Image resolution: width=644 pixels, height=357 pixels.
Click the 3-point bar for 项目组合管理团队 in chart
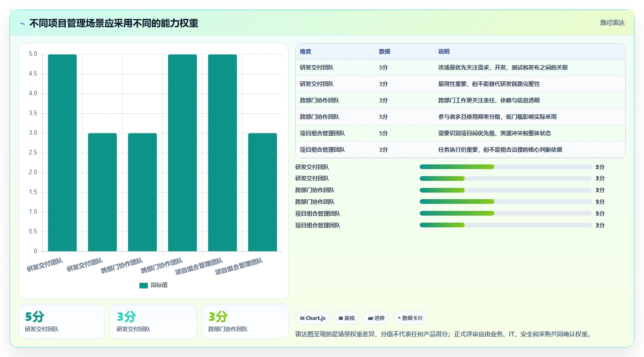(263, 192)
